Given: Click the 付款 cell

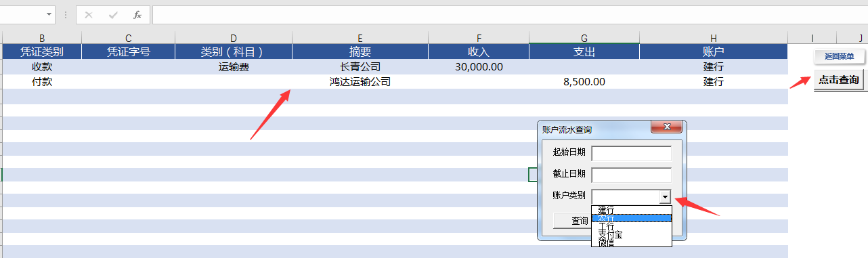Looking at the screenshot, I should coord(42,81).
